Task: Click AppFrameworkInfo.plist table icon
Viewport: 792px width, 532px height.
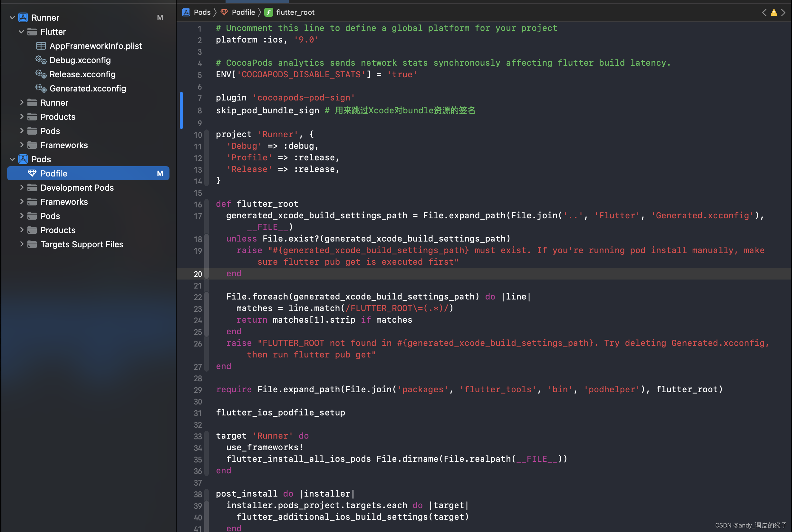Action: pyautogui.click(x=41, y=46)
